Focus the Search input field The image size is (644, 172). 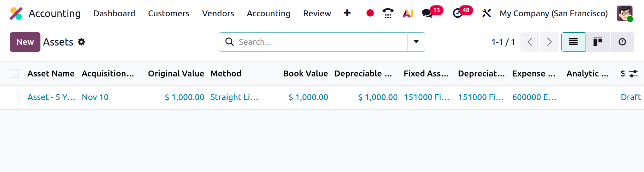[x=321, y=42]
